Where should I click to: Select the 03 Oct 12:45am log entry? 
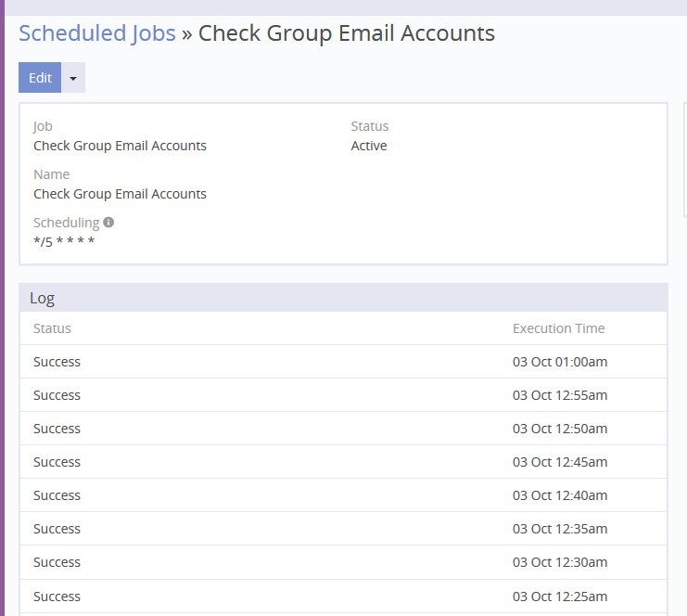click(560, 462)
